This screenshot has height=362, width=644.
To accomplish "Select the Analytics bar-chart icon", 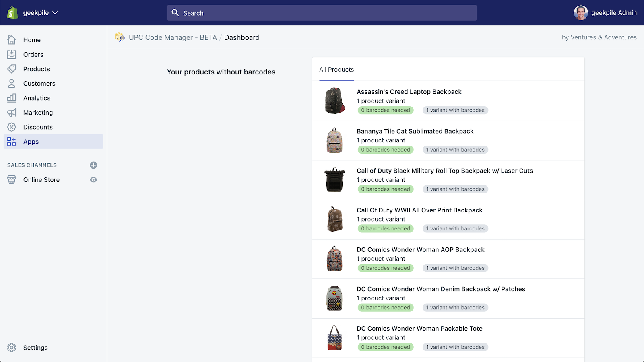I will click(x=12, y=98).
